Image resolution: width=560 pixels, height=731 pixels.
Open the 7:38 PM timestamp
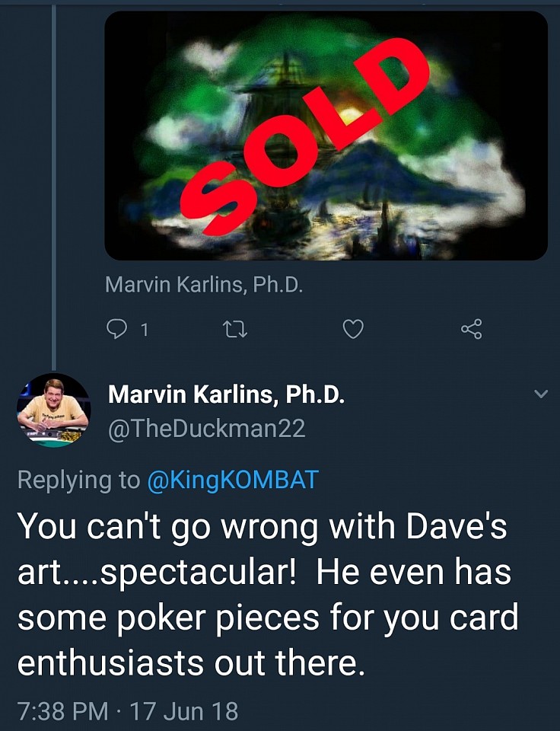(63, 711)
